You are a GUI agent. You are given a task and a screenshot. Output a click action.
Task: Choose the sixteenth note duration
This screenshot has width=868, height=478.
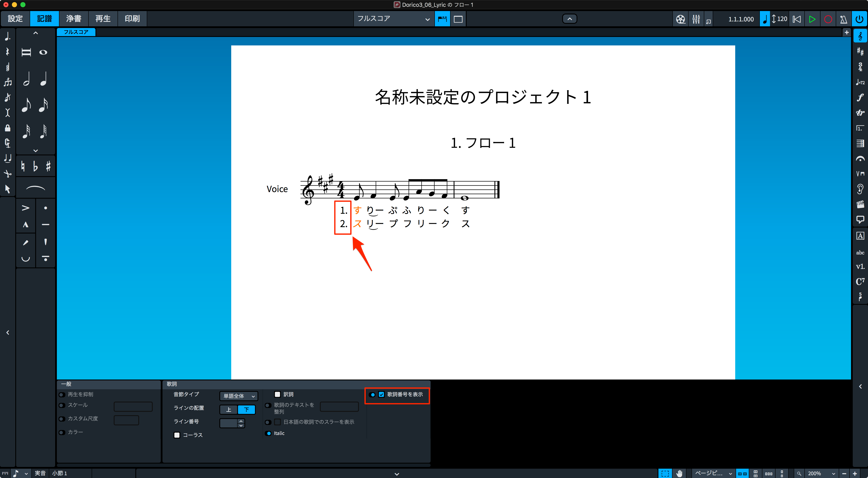point(43,105)
